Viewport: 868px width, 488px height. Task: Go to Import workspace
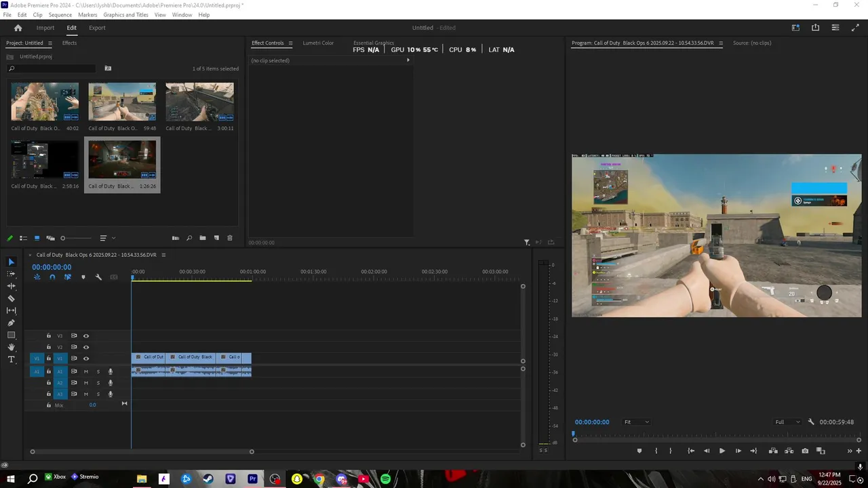tap(45, 28)
